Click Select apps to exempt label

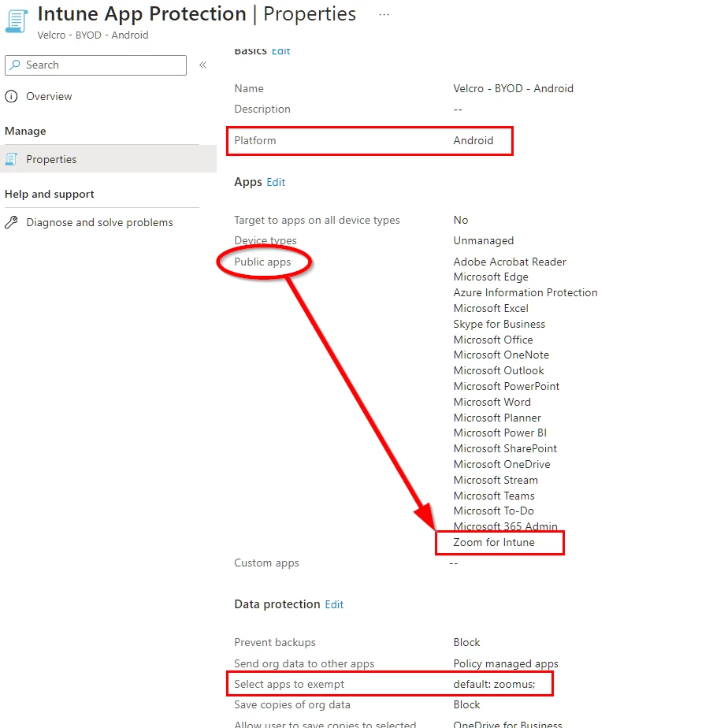[289, 685]
